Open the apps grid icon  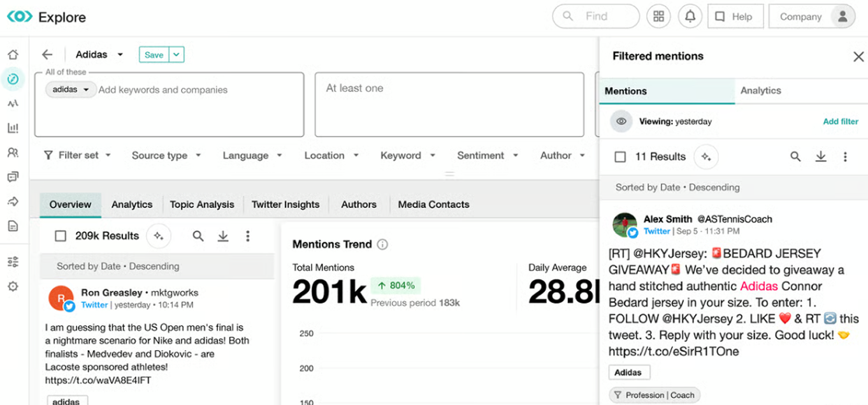pyautogui.click(x=658, y=17)
